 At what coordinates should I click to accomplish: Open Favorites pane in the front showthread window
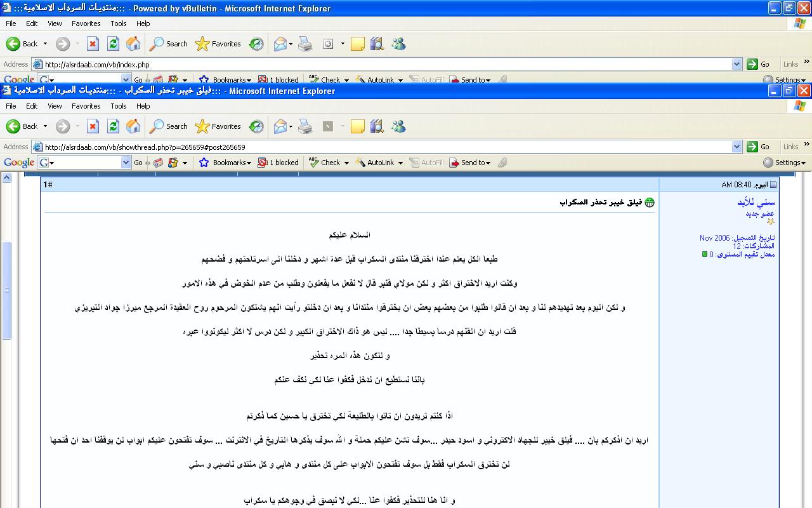pos(218,126)
